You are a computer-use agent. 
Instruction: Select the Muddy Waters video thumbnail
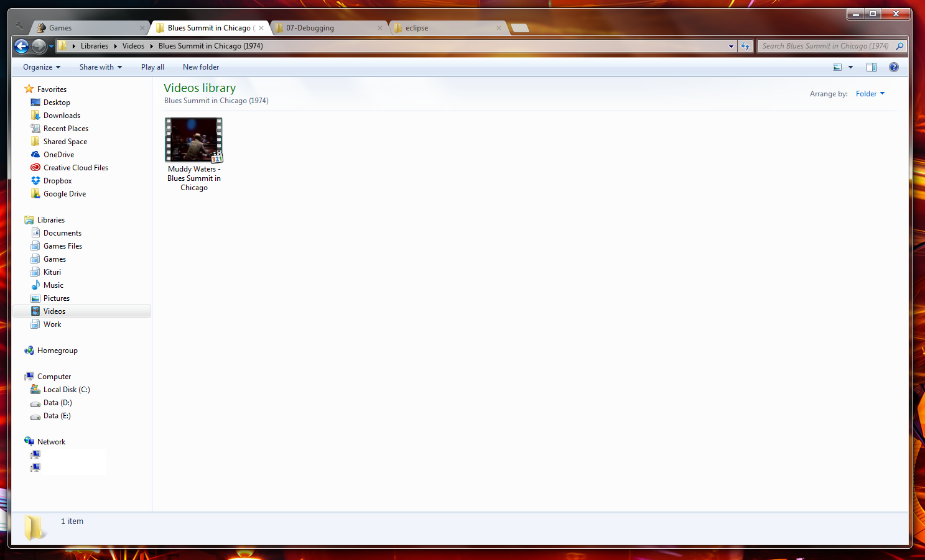[193, 140]
